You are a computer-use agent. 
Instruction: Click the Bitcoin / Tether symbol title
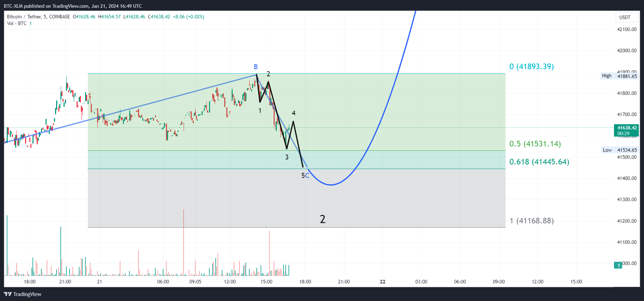(x=24, y=17)
